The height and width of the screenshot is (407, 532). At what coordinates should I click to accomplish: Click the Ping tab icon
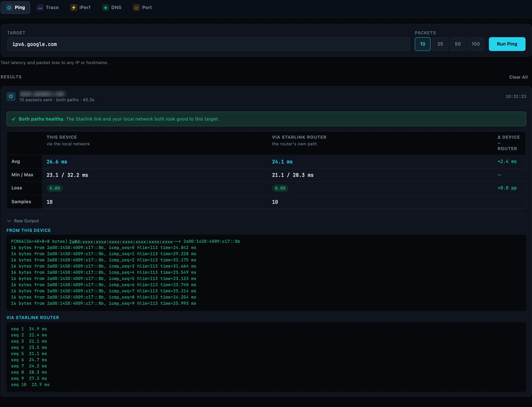pos(9,8)
